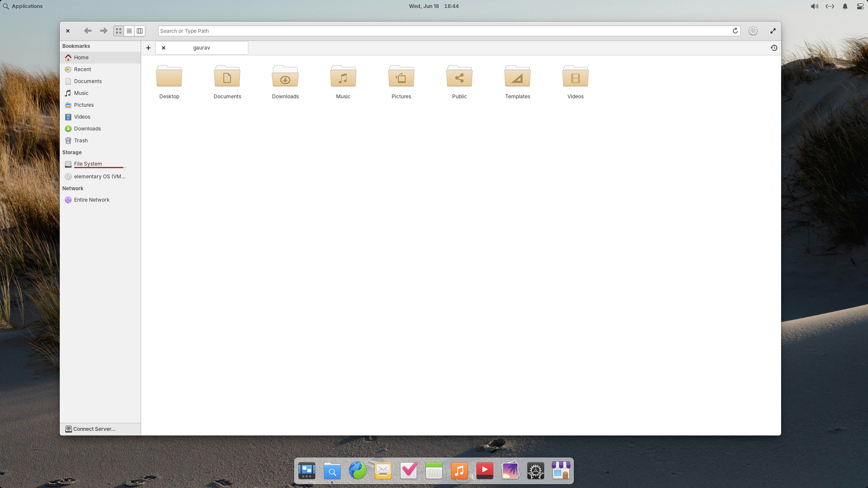Open Music bookmark in sidebar
The height and width of the screenshot is (488, 868).
[100, 93]
